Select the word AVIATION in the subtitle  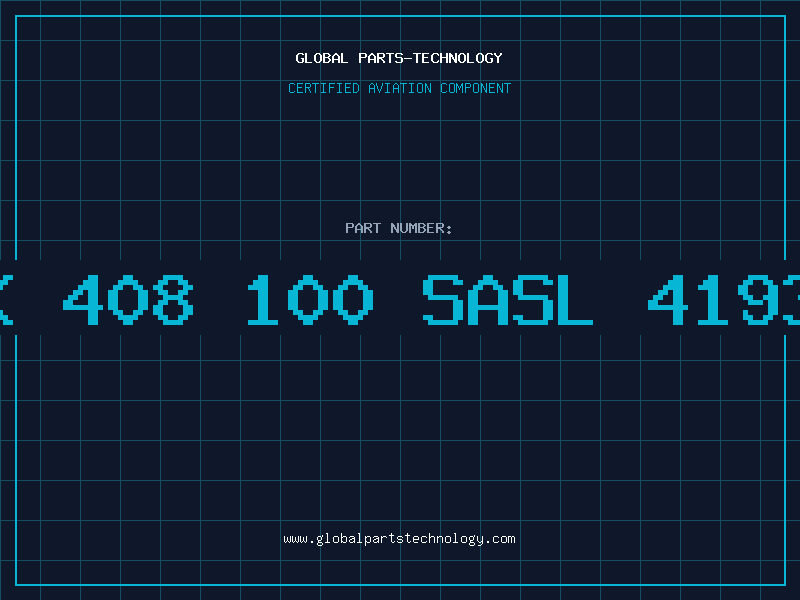(399, 88)
